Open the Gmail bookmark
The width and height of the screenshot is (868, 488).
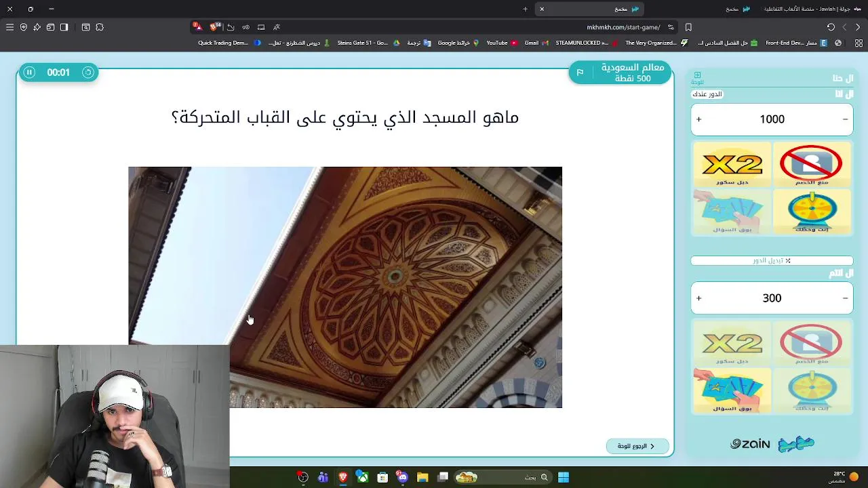pyautogui.click(x=536, y=43)
